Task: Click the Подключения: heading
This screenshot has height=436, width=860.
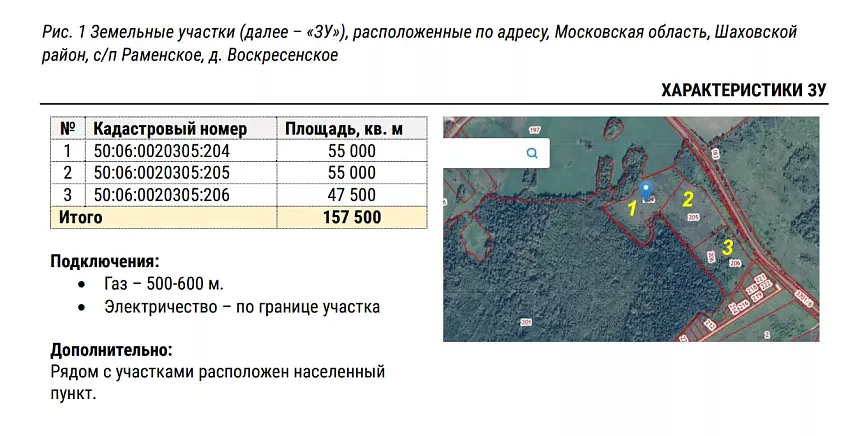Action: pyautogui.click(x=105, y=261)
